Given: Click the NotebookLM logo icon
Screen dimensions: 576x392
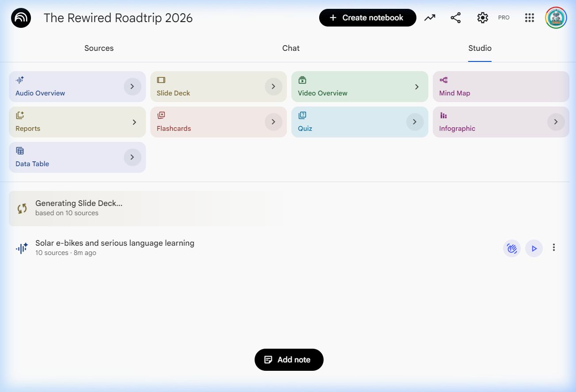Looking at the screenshot, I should tap(21, 18).
